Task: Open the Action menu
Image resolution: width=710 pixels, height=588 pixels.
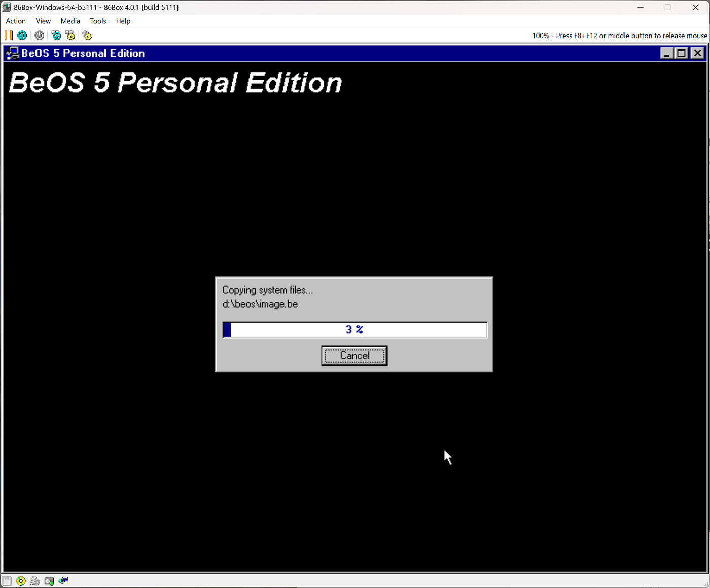Action: tap(16, 21)
